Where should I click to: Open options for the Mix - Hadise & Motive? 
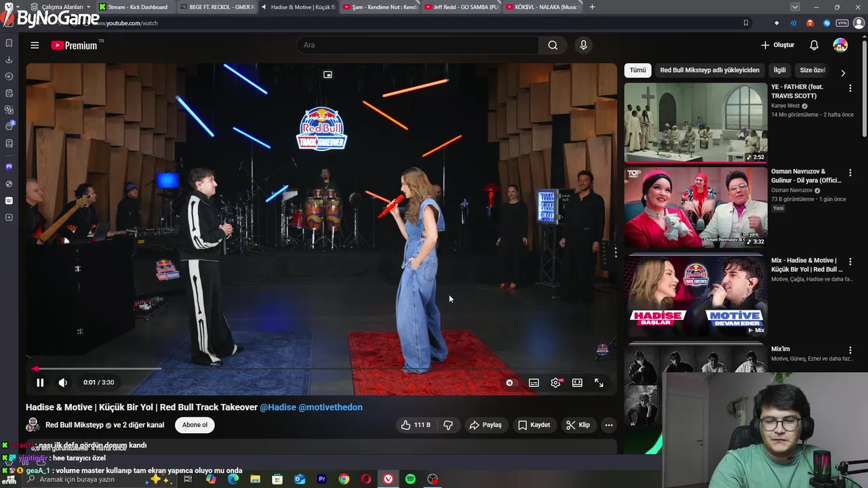pos(850,262)
